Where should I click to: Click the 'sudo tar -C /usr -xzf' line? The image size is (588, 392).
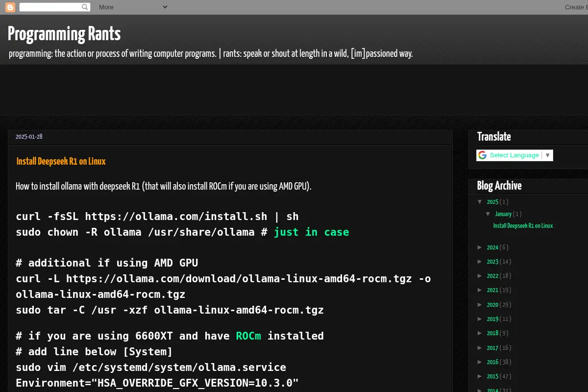click(170, 310)
